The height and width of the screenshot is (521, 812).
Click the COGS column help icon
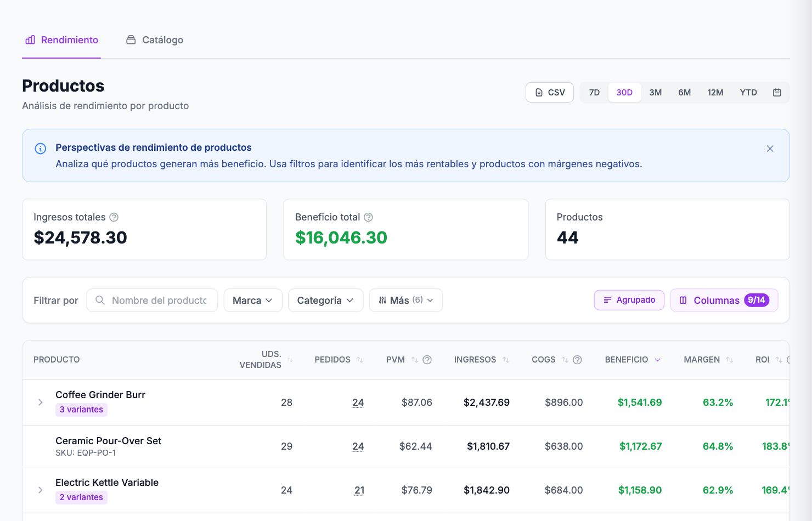pos(577,360)
